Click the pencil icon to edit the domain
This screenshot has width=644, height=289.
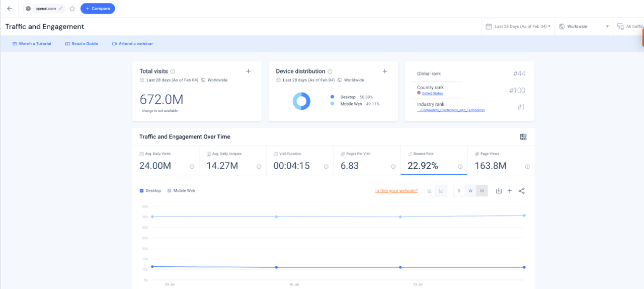61,9
